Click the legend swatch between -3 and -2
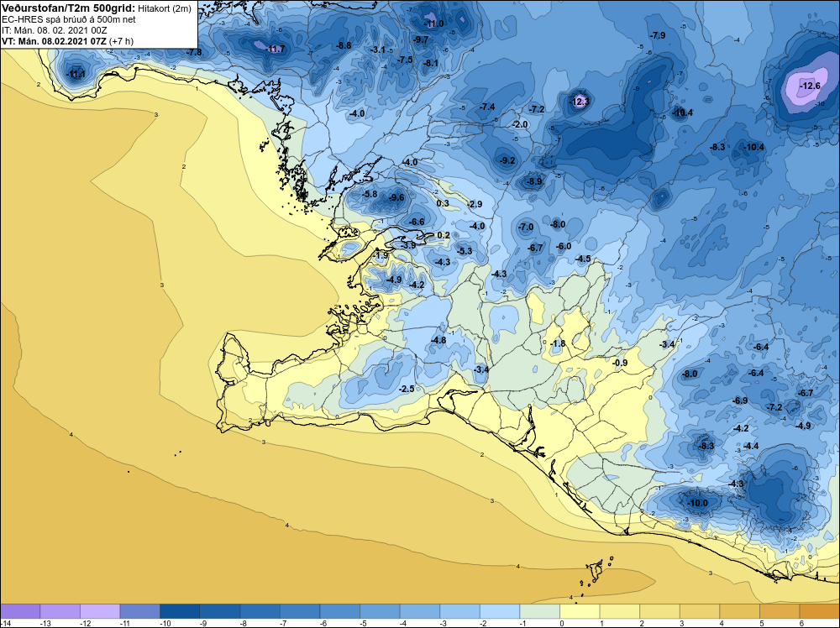Image resolution: width=840 pixels, height=628 pixels. (x=460, y=611)
